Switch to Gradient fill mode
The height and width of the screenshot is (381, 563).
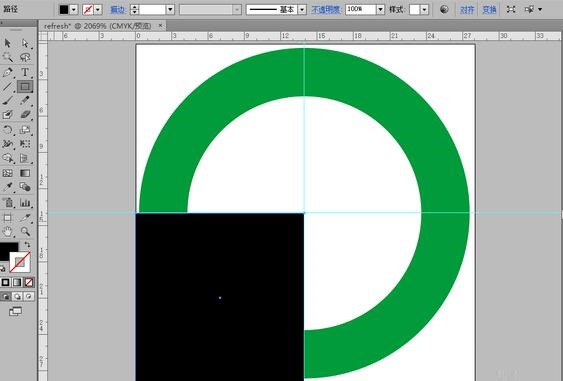pos(17,282)
